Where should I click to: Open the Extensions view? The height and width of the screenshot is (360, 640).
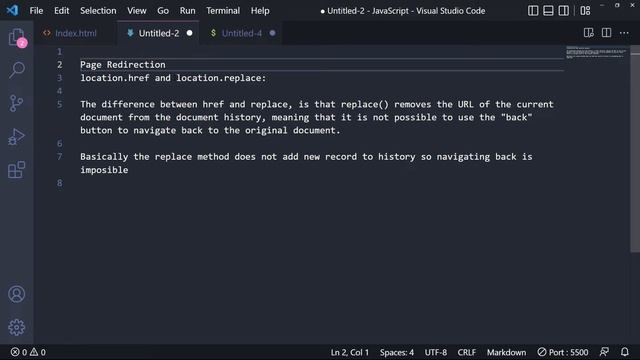[17, 170]
